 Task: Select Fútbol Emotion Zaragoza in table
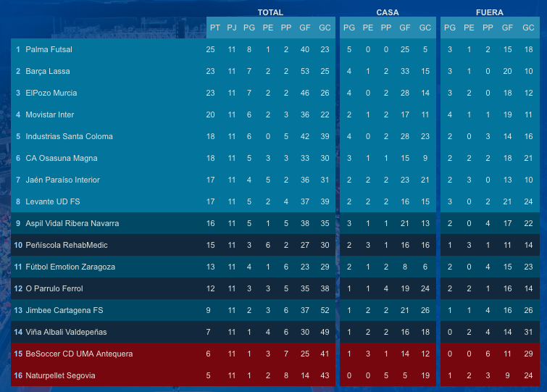pyautogui.click(x=70, y=267)
